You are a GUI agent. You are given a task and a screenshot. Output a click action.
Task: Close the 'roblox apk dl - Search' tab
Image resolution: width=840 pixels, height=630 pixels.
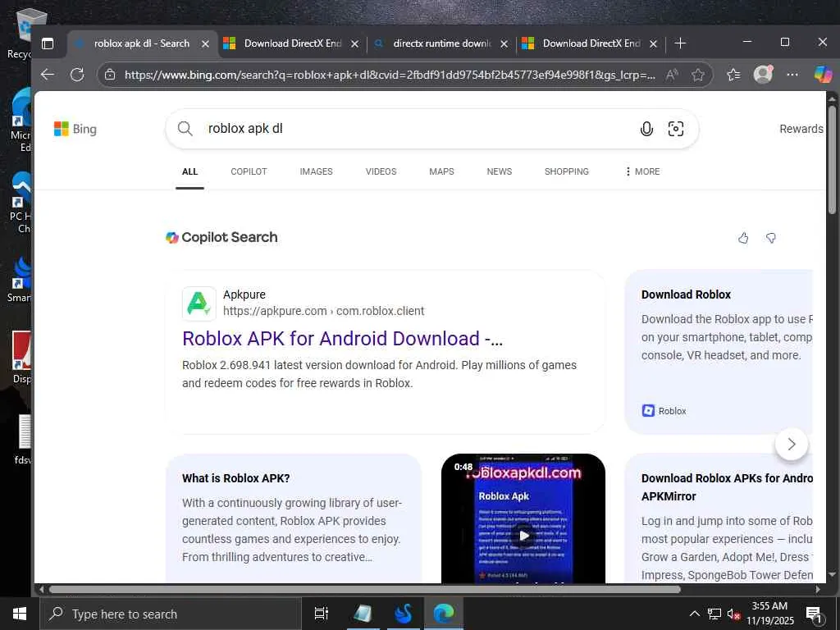[205, 44]
